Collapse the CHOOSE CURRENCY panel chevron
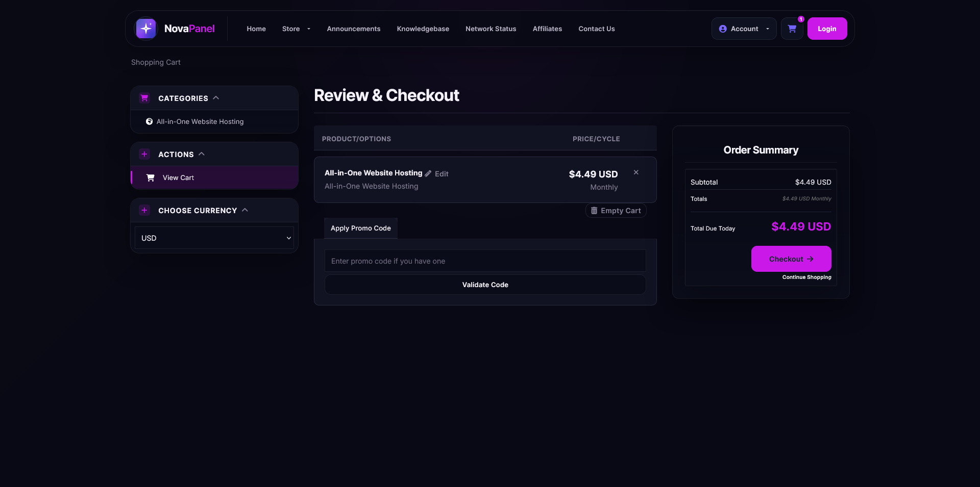980x487 pixels. (245, 210)
